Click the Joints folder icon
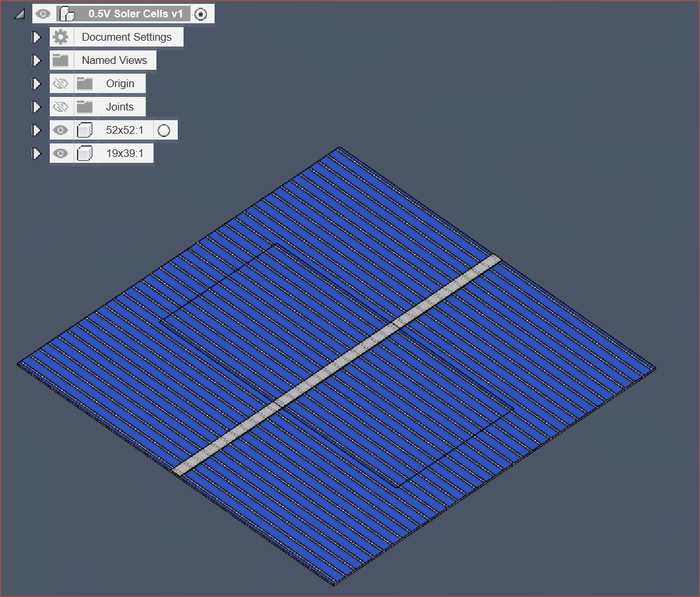700x597 pixels. (x=85, y=107)
